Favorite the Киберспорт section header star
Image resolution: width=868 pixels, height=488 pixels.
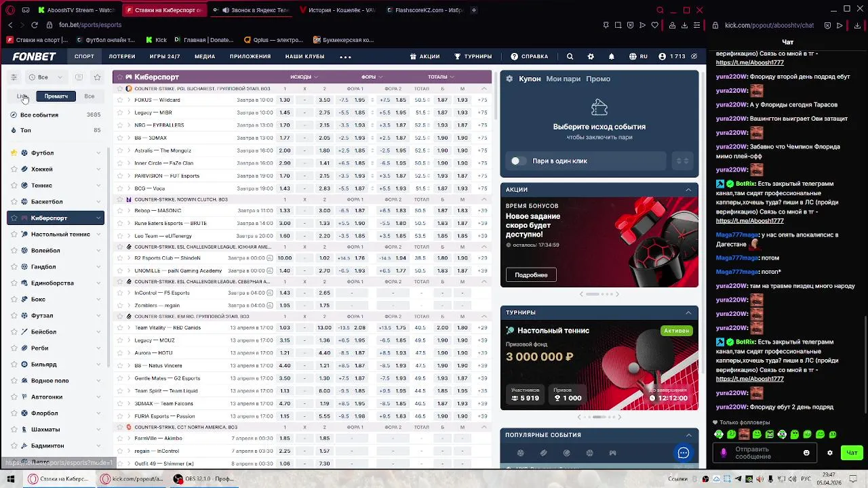pos(119,77)
